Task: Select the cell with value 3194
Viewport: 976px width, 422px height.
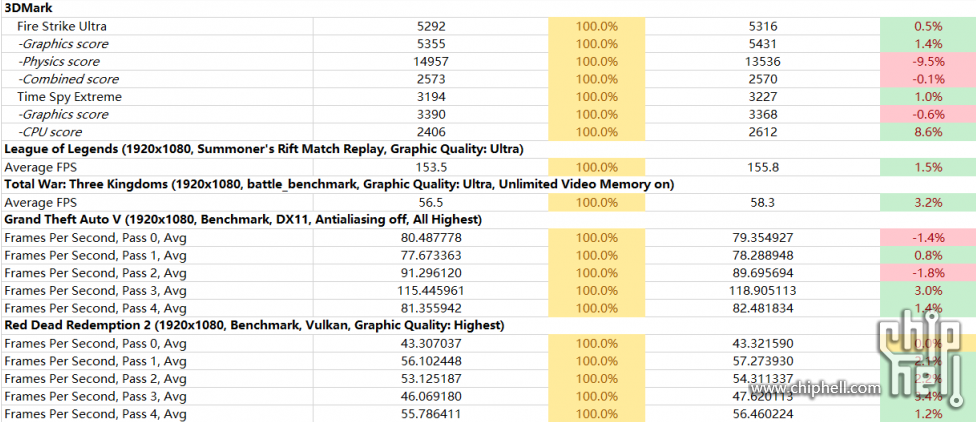Action: [x=431, y=97]
